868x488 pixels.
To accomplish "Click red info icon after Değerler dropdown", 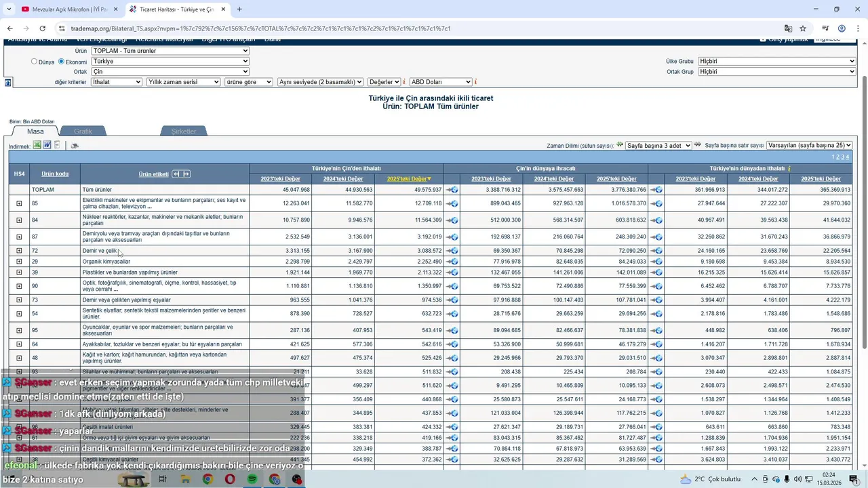I will (404, 82).
